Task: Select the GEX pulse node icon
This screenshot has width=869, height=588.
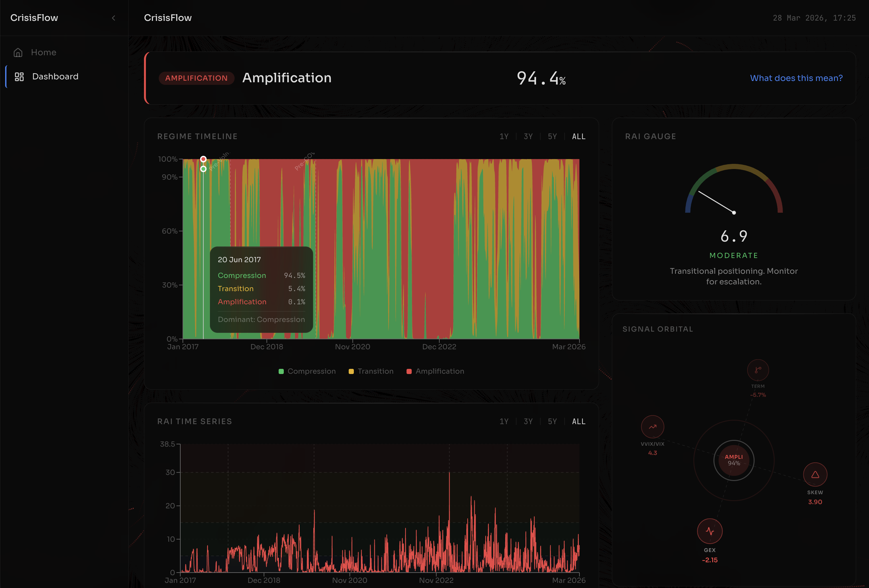Action: click(x=709, y=531)
